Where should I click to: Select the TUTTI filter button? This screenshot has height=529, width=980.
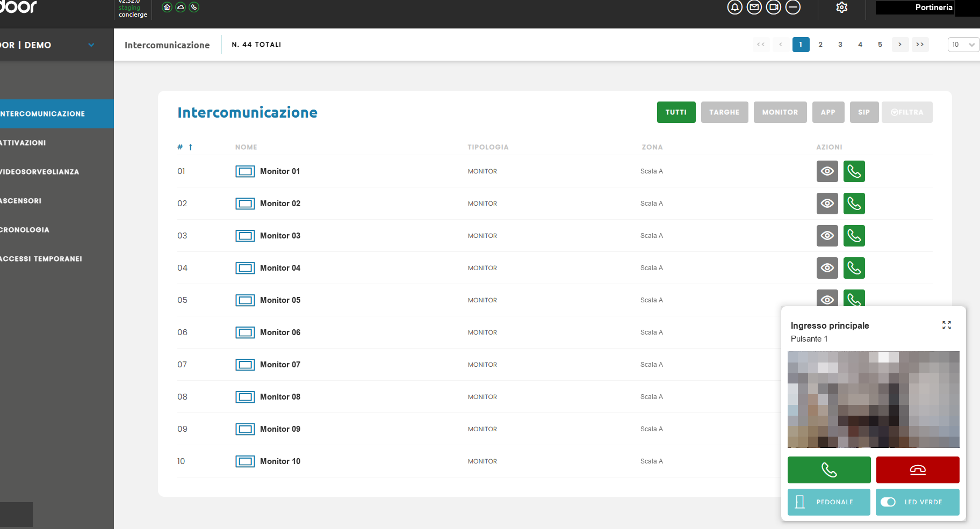(x=676, y=112)
